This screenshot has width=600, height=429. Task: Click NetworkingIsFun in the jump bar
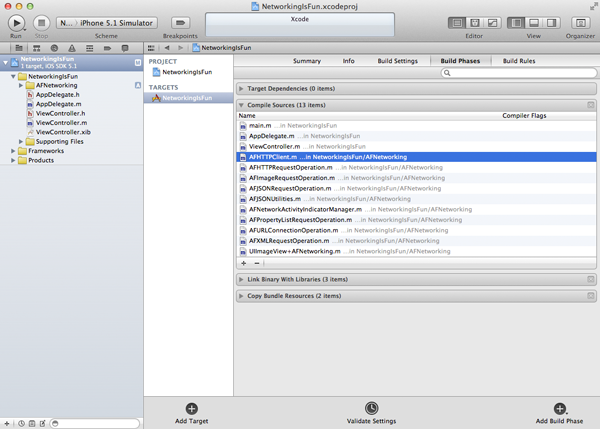pos(222,48)
